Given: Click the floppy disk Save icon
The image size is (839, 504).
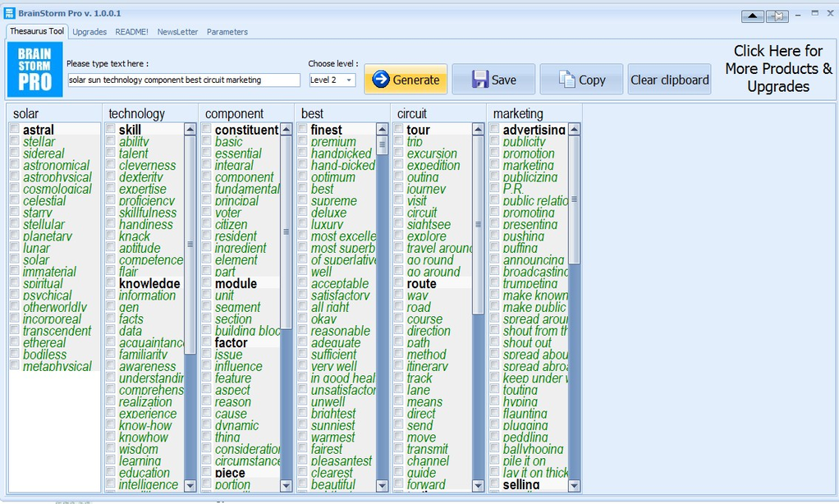Looking at the screenshot, I should tap(480, 79).
